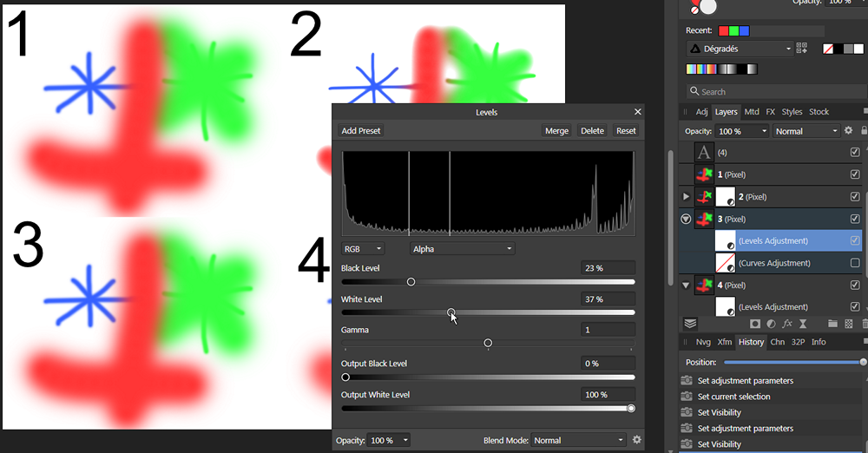Open the Dégradés swatch palette dropdown

[x=740, y=49]
